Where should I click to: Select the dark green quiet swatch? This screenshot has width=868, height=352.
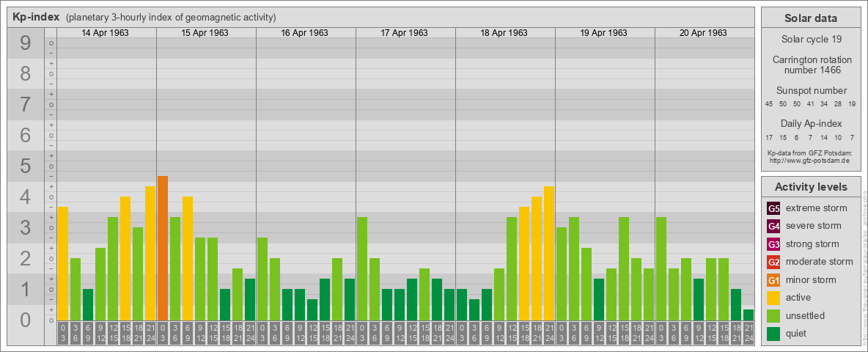pyautogui.click(x=773, y=334)
